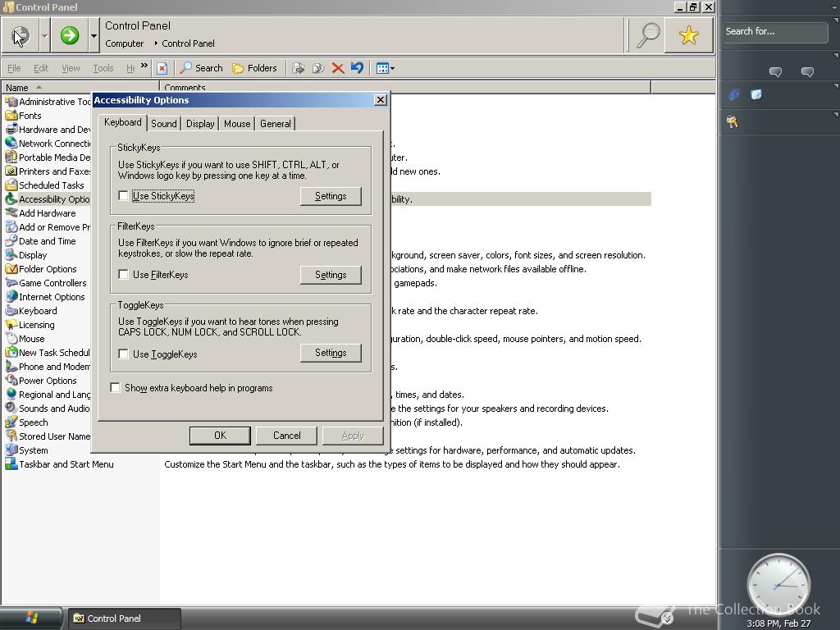Click the Mouse control panel icon
Viewport: 840px width, 630px height.
11,338
